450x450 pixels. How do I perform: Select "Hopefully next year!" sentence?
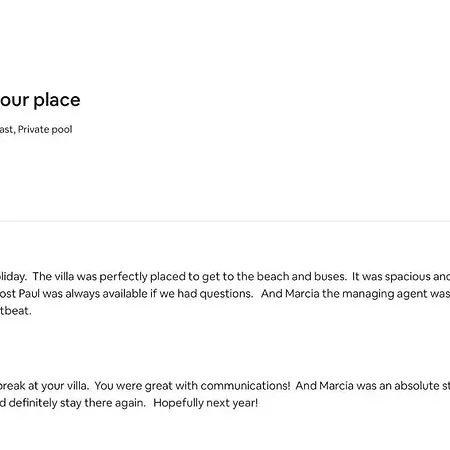point(206,403)
